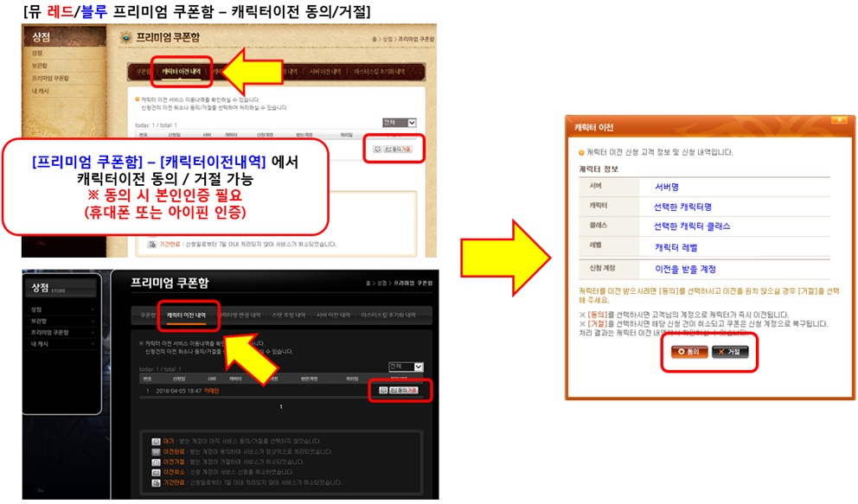Click the 기간만료 legend icon in dark page

coord(156,483)
